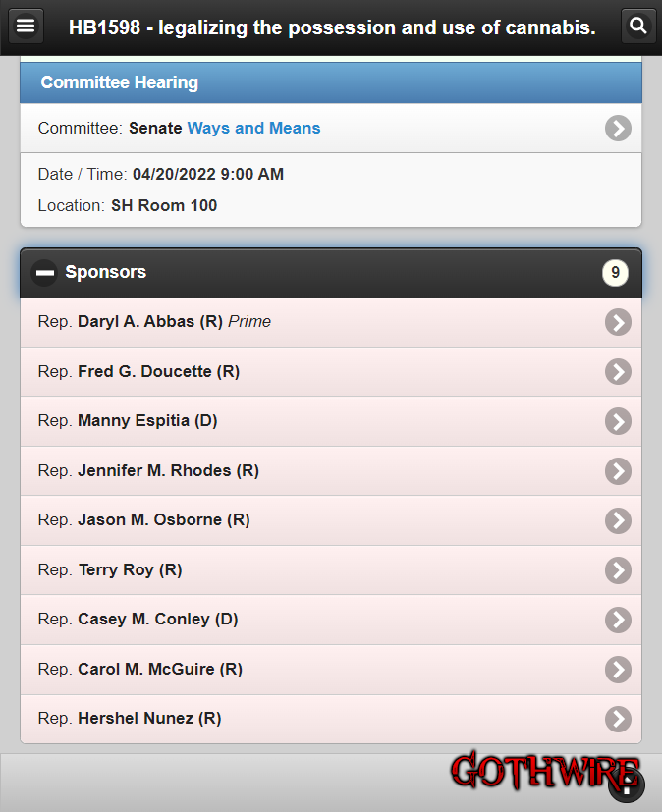
Task: Open the hamburger menu icon
Action: (26, 26)
